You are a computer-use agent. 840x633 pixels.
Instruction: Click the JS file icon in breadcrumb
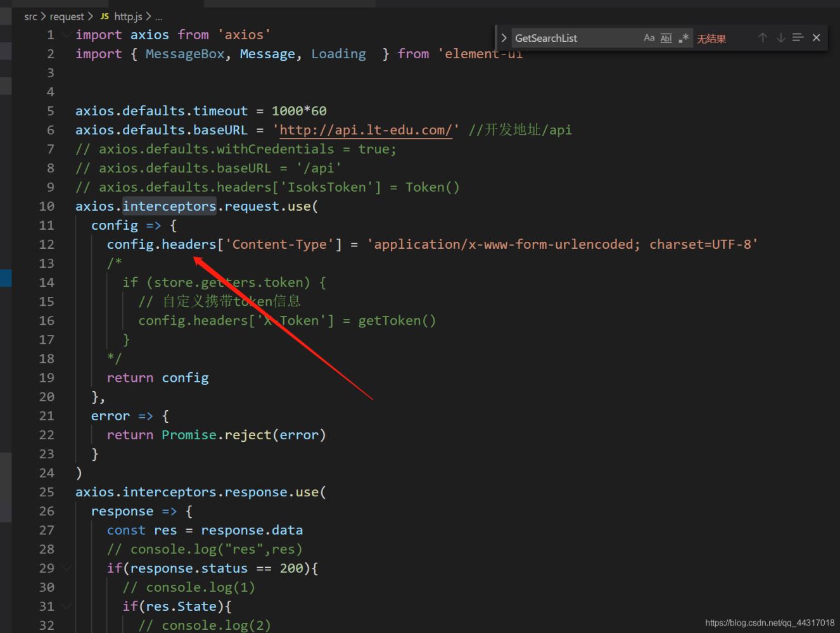point(105,16)
